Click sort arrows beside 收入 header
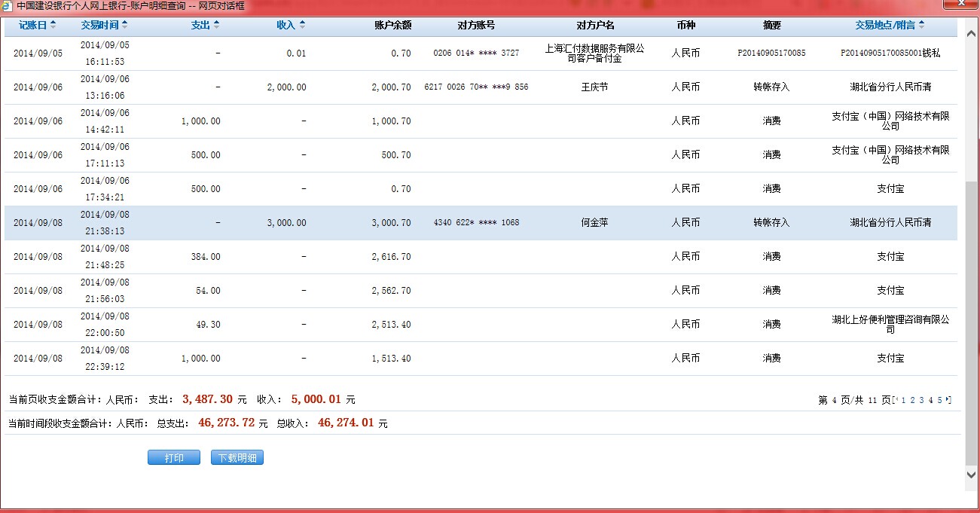The height and width of the screenshot is (513, 980). pyautogui.click(x=302, y=25)
